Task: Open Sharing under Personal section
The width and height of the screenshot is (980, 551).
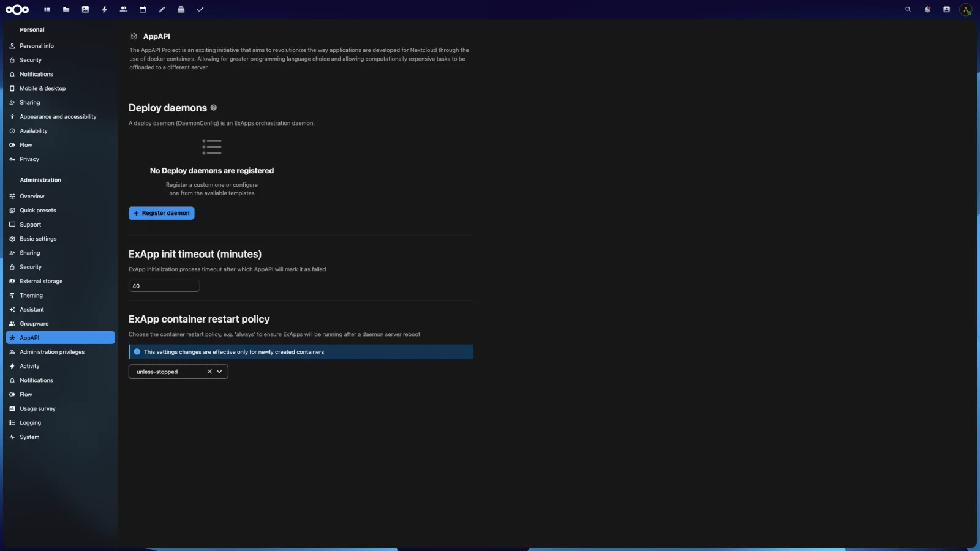Action: 61,102
